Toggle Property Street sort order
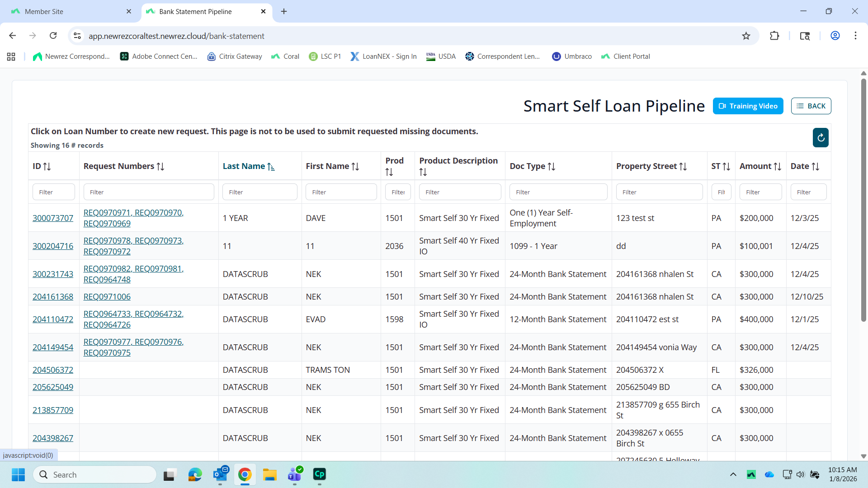This screenshot has width=868, height=488. (x=683, y=167)
